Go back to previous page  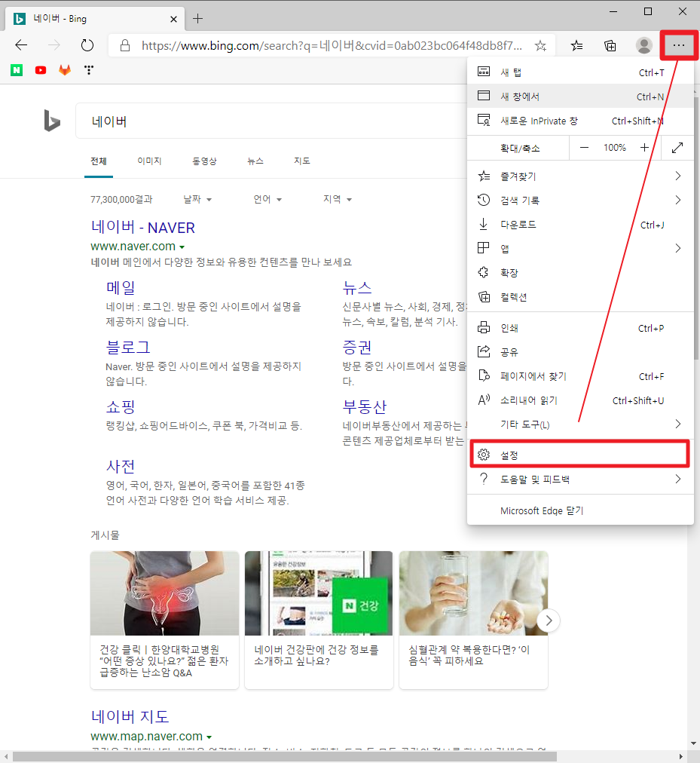(21, 45)
